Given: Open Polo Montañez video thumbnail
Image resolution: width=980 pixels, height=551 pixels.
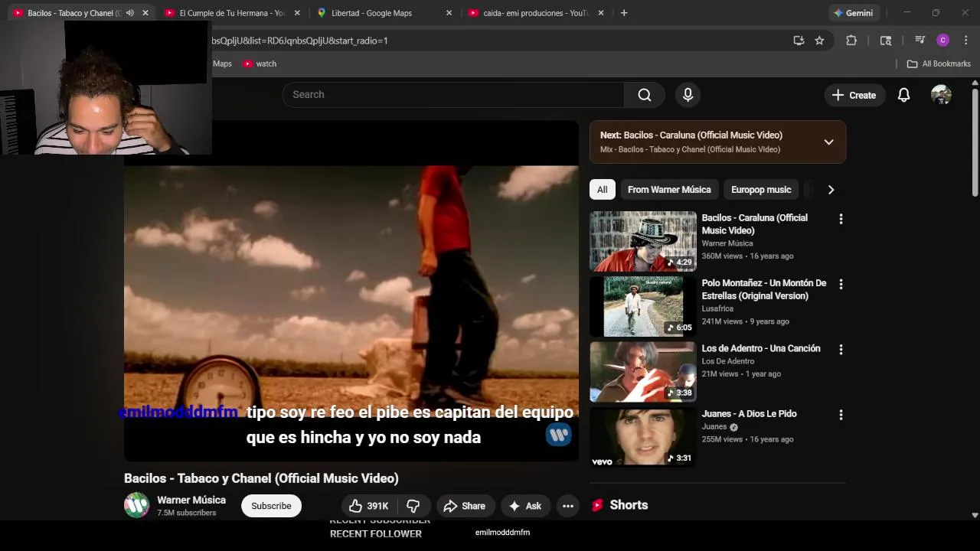Looking at the screenshot, I should (x=643, y=307).
